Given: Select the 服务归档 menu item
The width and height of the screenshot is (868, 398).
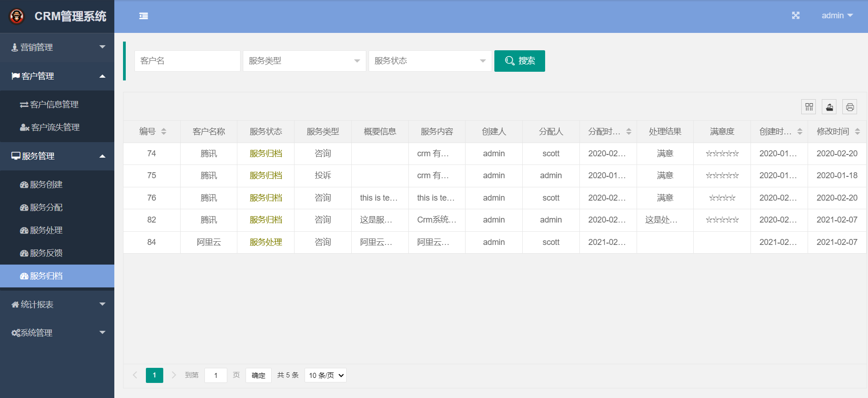Looking at the screenshot, I should click(57, 276).
